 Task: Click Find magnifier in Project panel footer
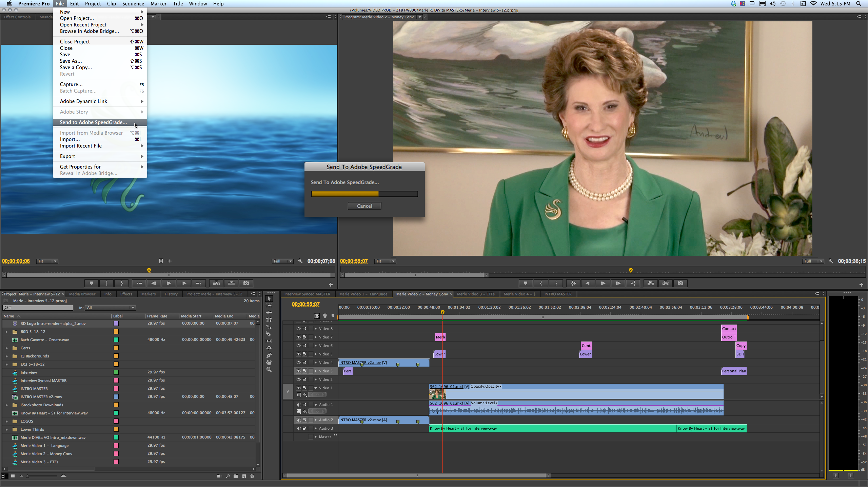tap(228, 476)
